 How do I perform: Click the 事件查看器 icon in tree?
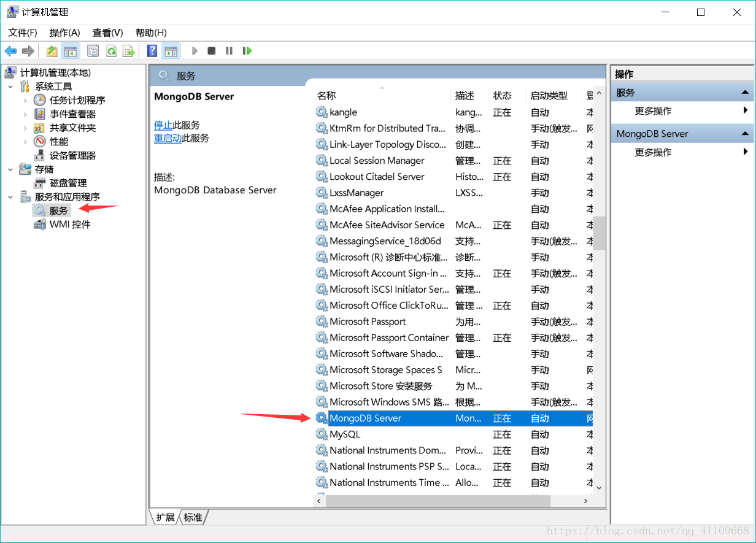pos(40,114)
